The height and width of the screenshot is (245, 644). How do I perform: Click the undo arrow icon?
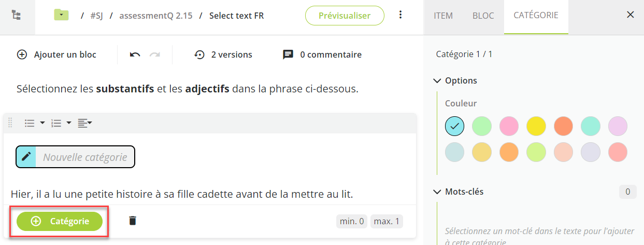(135, 55)
